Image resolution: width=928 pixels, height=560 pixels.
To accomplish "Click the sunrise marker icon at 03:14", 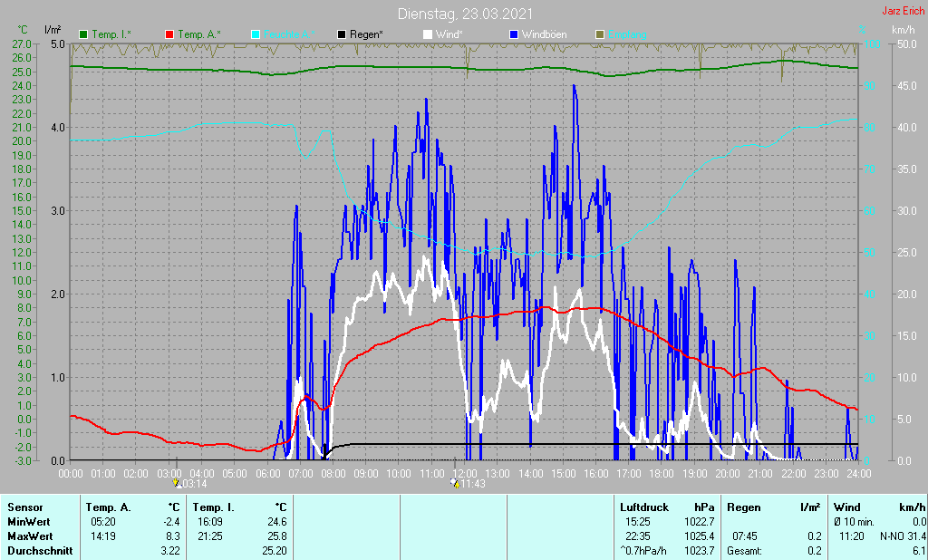I will (176, 484).
